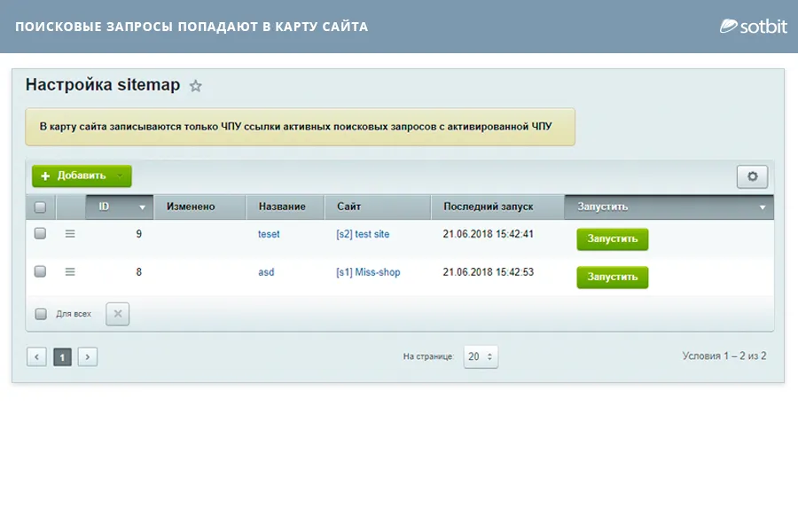Image resolution: width=798 pixels, height=532 pixels.
Task: Open the На странице 20 selector
Action: [481, 356]
